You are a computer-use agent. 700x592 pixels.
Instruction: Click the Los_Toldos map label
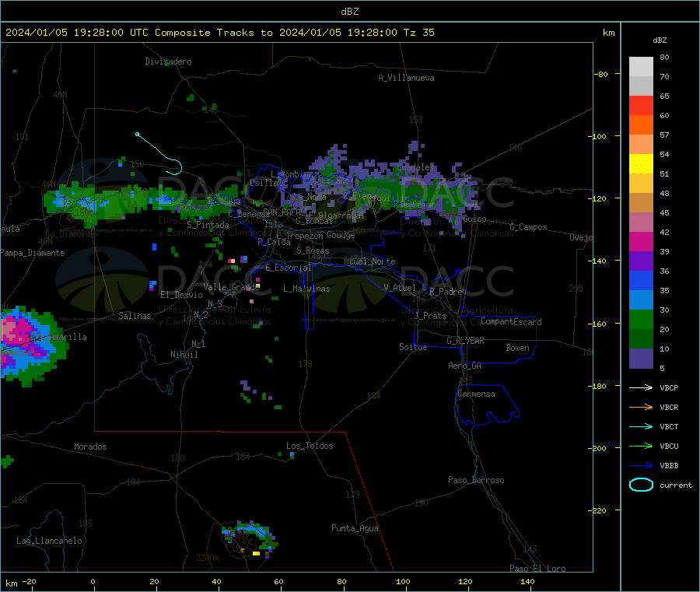310,446
